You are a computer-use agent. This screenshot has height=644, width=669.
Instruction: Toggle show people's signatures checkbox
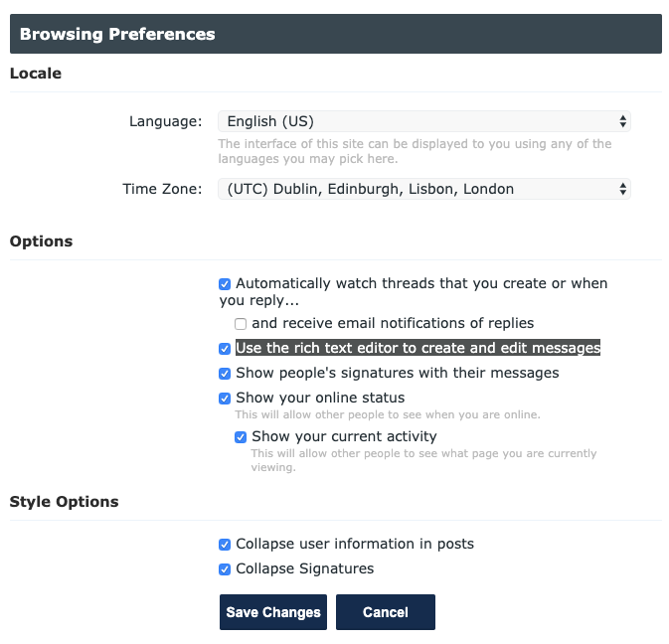225,374
